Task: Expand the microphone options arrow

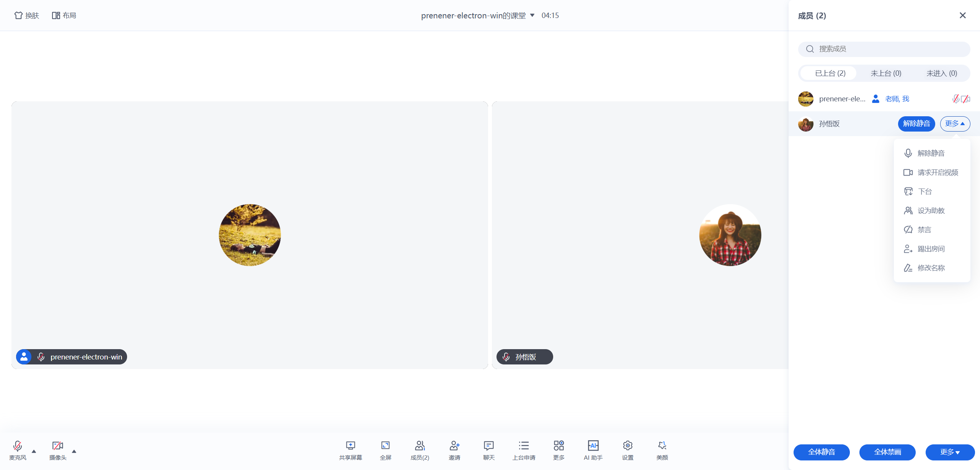Action: click(x=34, y=451)
